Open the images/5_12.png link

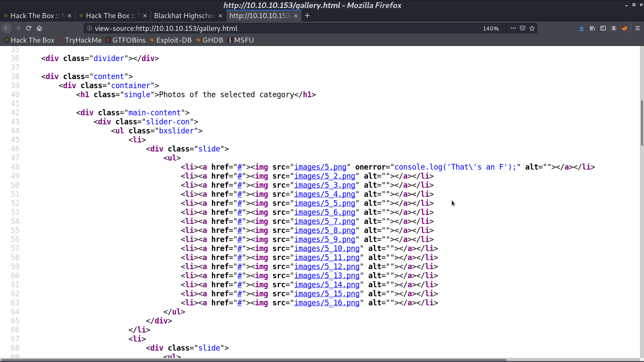tap(327, 267)
